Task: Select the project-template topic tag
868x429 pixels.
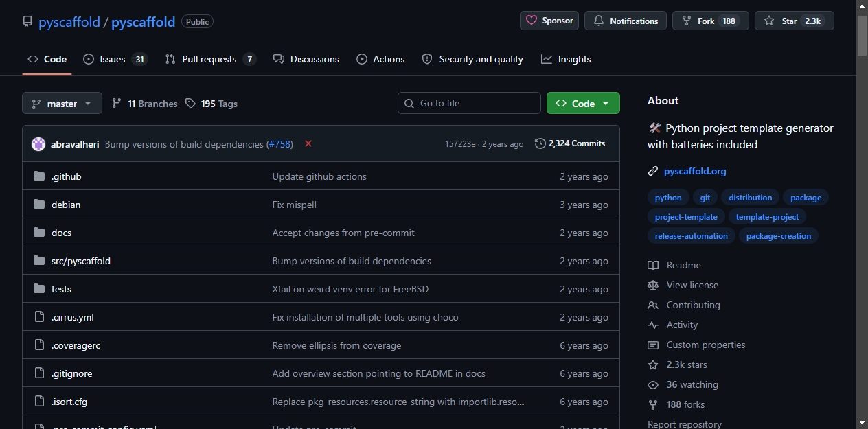Action: coord(686,217)
